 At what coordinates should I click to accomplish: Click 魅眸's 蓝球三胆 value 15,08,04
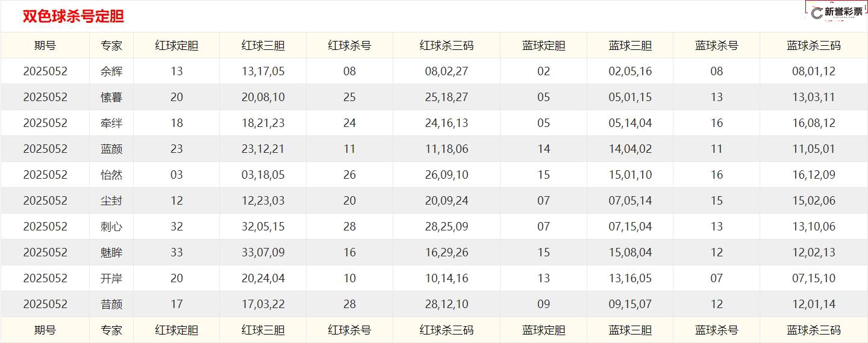[x=630, y=252]
